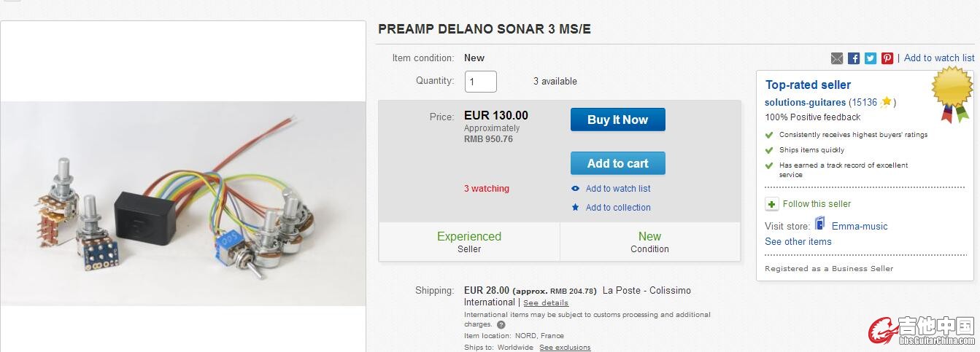Click Add to collection link
The height and width of the screenshot is (352, 980).
(618, 208)
